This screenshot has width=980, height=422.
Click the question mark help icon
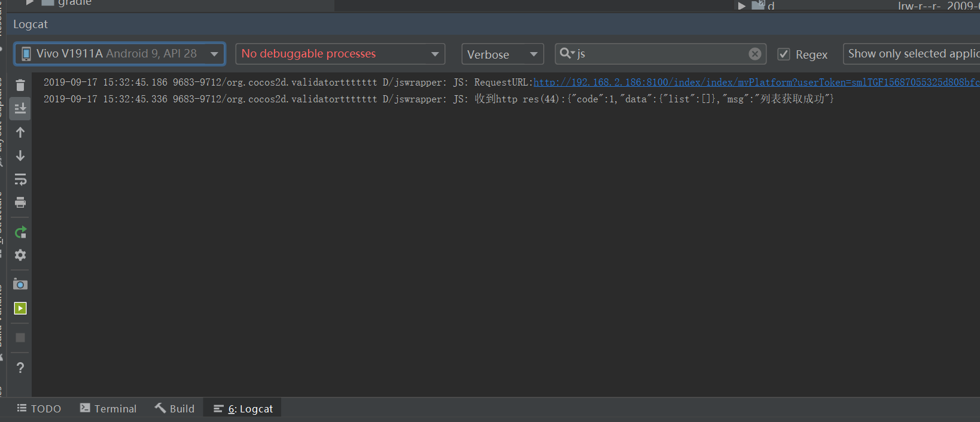click(x=20, y=368)
